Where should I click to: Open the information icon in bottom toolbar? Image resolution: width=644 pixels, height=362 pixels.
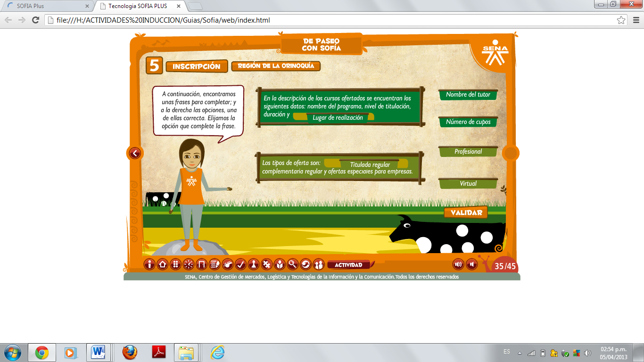[x=149, y=264]
